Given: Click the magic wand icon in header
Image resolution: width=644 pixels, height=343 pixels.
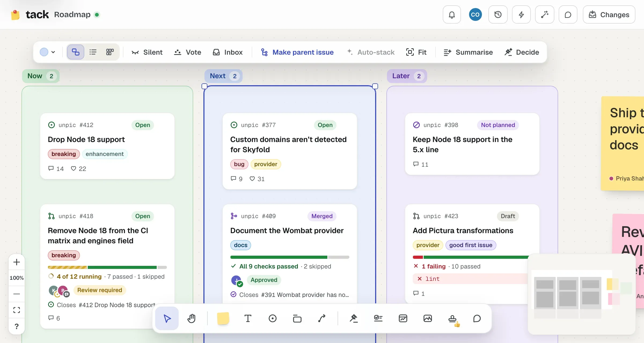Looking at the screenshot, I should click(544, 15).
